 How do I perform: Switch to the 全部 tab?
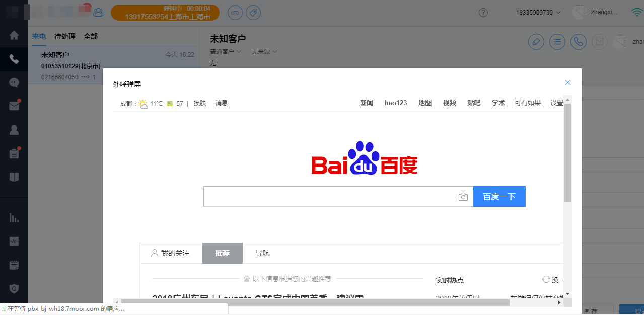tap(91, 36)
